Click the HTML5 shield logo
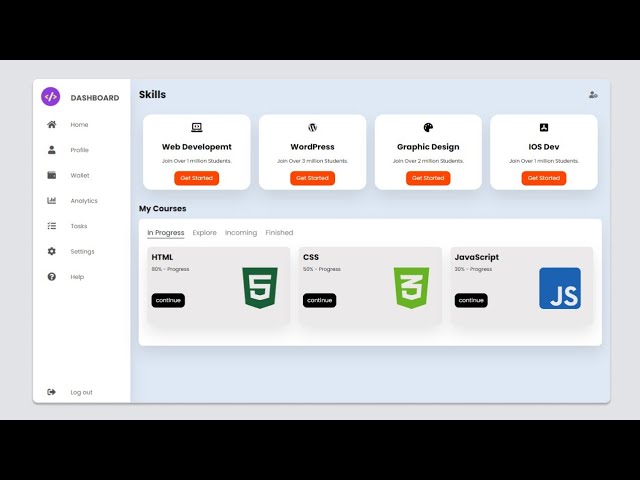The width and height of the screenshot is (640, 480). click(x=260, y=288)
